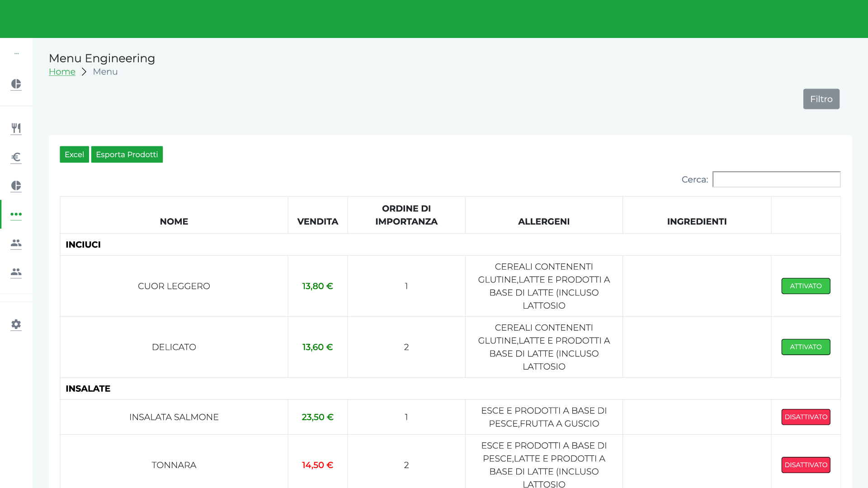Viewport: 868px width, 488px height.
Task: Click the lower people group sidebar icon
Action: pyautogui.click(x=16, y=272)
